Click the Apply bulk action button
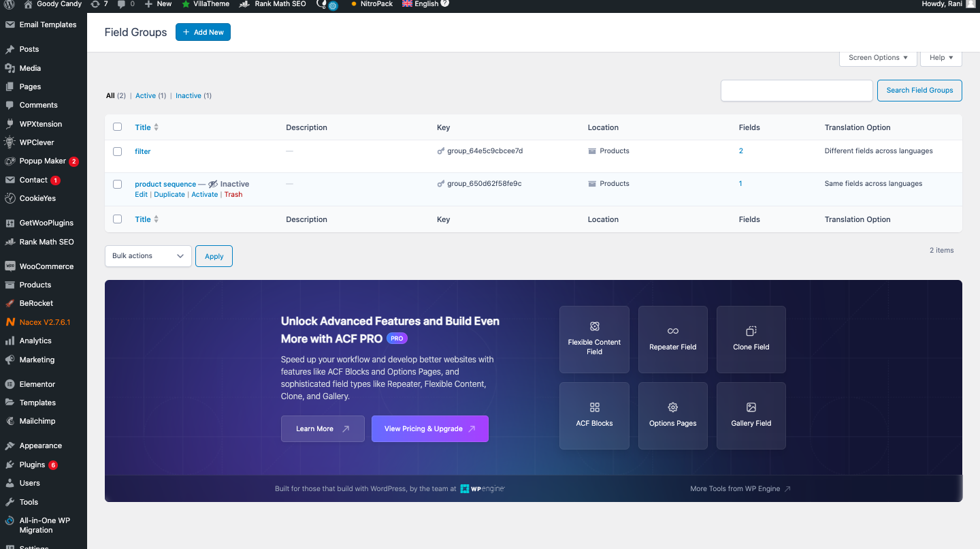This screenshot has width=980, height=549. 214,256
